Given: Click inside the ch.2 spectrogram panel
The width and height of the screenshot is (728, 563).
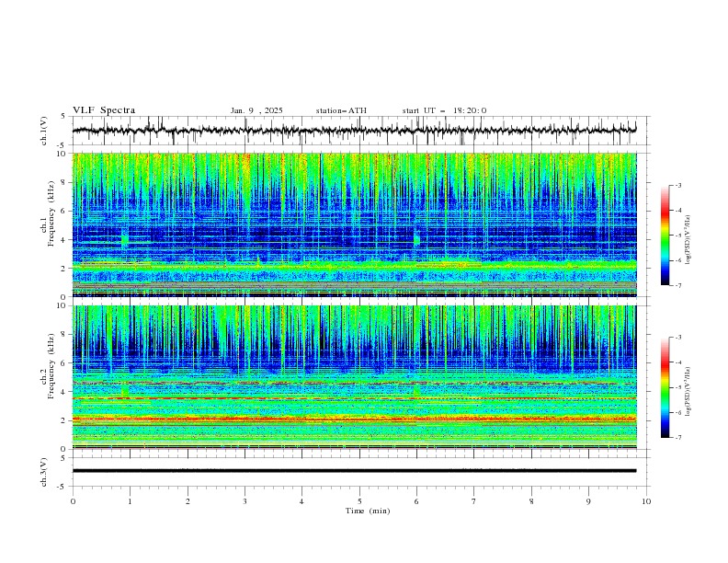Looking at the screenshot, I should pos(354,377).
